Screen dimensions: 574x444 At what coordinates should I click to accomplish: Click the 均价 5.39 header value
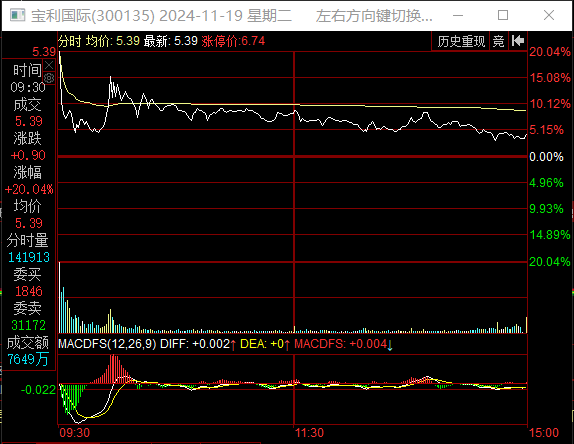(x=113, y=41)
